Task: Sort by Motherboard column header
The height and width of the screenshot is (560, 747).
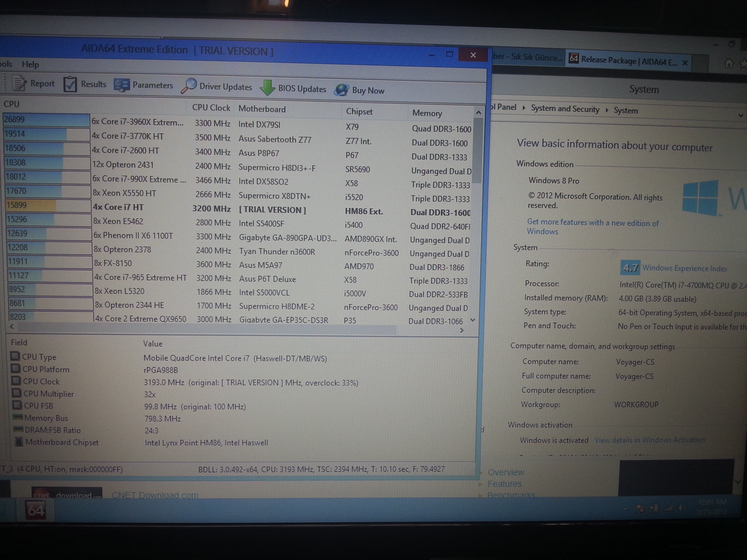Action: click(x=262, y=109)
